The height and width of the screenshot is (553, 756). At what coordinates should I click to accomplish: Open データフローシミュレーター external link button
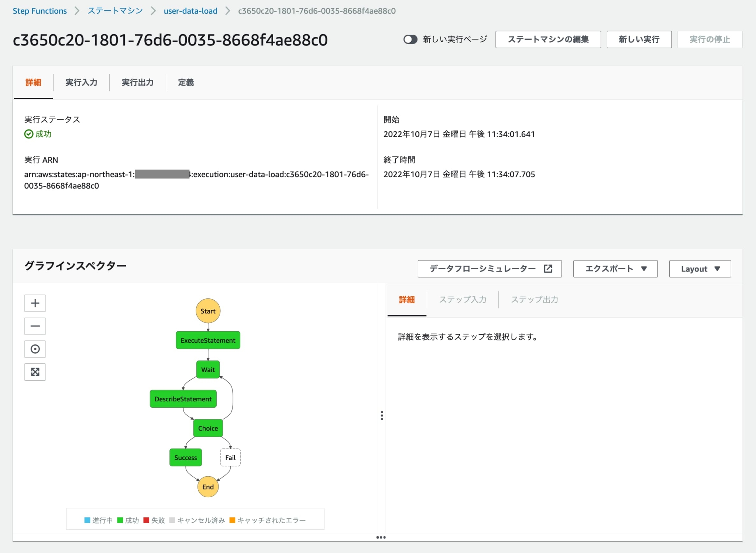coord(489,269)
